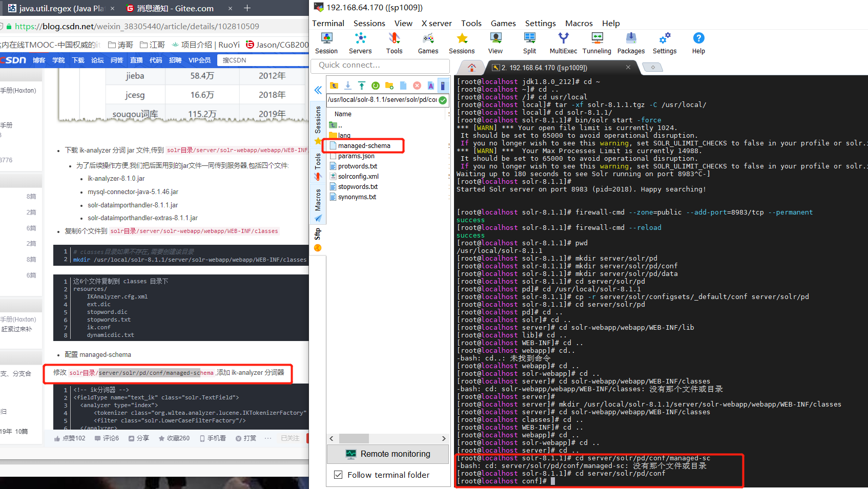The width and height of the screenshot is (868, 489).
Task: Open the RuoYi bookmark in browser
Action: 206,45
